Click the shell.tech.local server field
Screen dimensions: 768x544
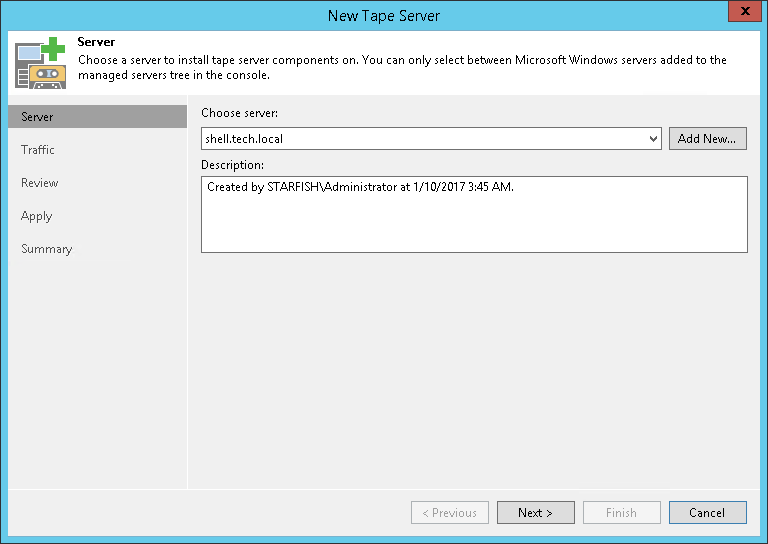420,139
